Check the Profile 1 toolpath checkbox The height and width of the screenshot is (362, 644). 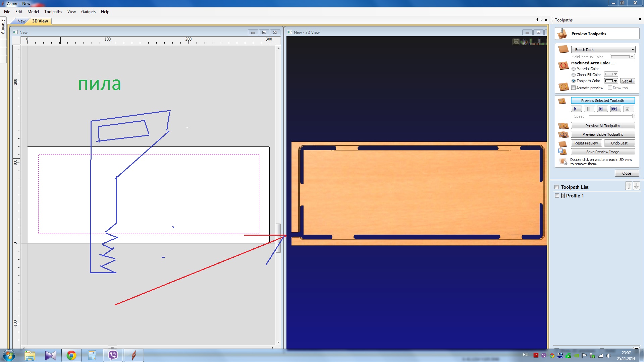click(x=557, y=196)
